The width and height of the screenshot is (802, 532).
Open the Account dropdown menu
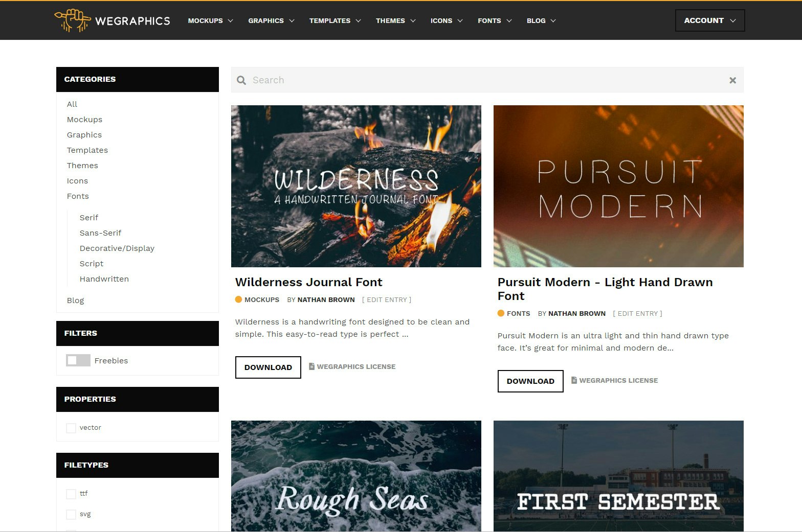click(710, 20)
